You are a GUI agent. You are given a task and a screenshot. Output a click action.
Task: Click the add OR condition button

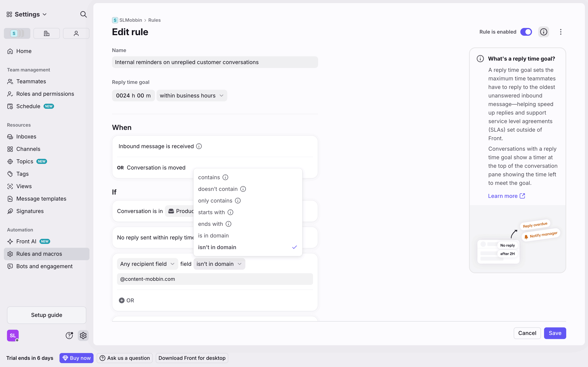click(x=126, y=301)
